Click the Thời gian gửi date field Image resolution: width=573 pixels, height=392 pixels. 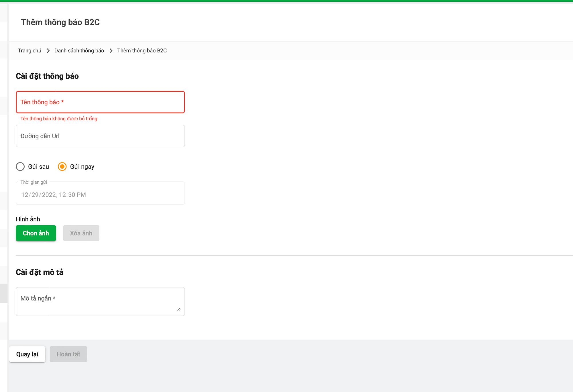click(x=100, y=195)
